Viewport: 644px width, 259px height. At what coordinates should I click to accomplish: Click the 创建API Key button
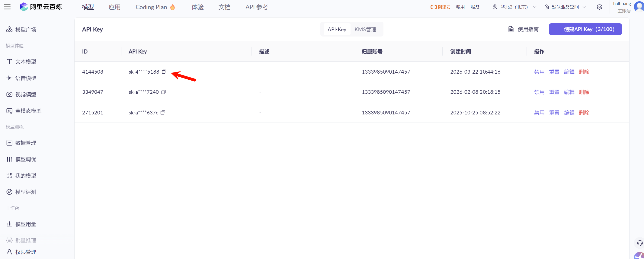(x=585, y=29)
